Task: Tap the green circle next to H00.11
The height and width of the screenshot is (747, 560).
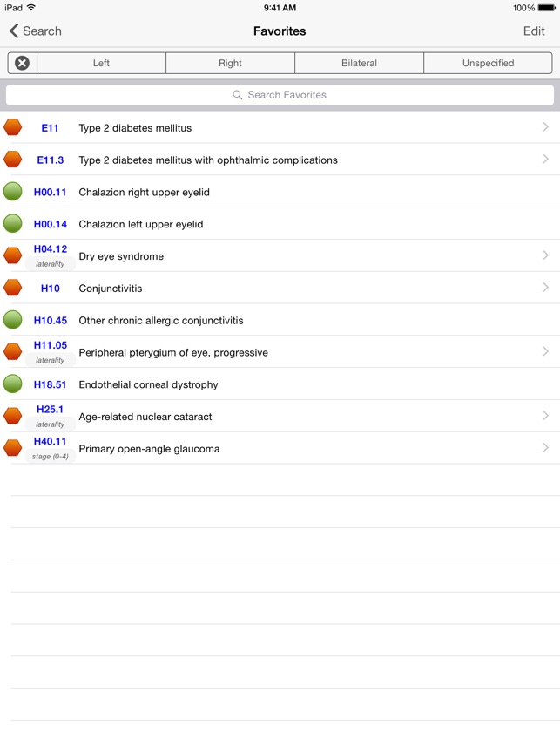Action: 13,192
